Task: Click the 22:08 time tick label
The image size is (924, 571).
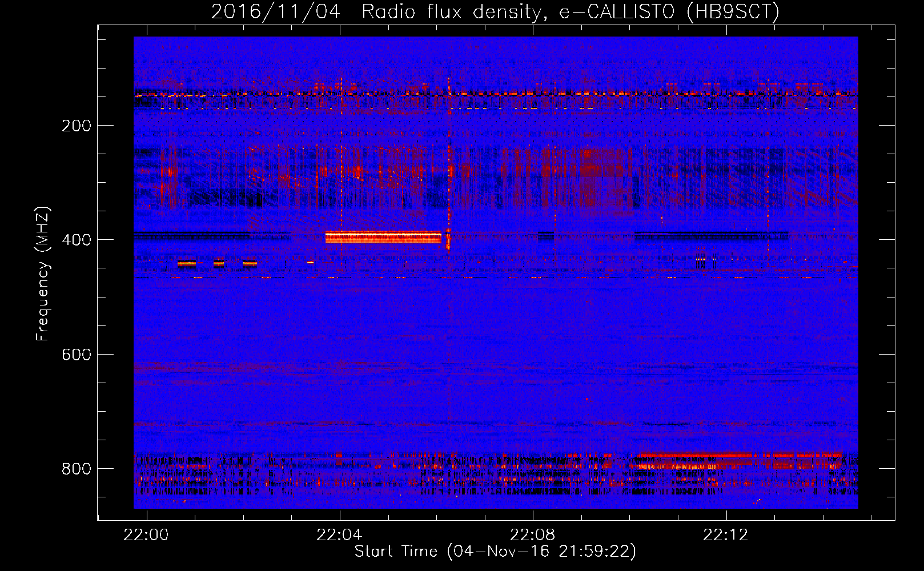Action: 532,534
